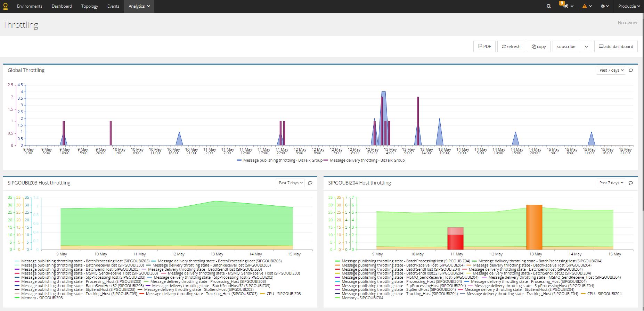Select delivery throttling state StpSendHost (SIPGOUBIZ04) legend entry

coord(516,289)
